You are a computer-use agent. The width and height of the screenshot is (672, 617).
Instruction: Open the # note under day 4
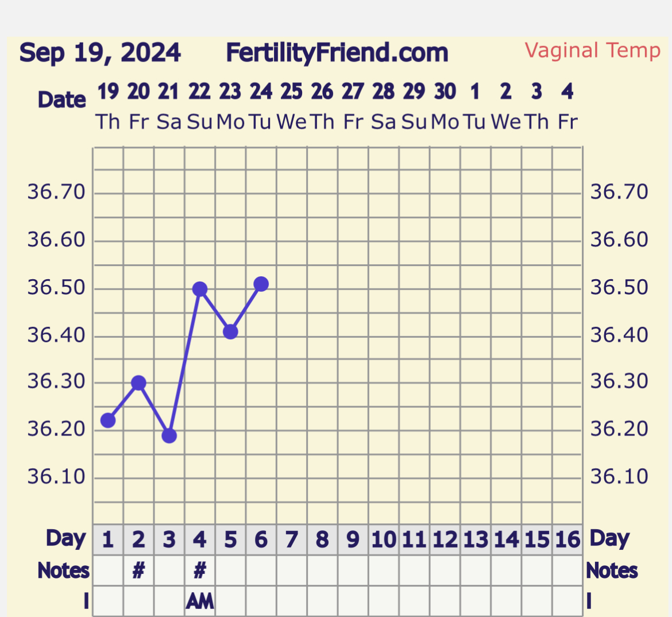coord(200,570)
